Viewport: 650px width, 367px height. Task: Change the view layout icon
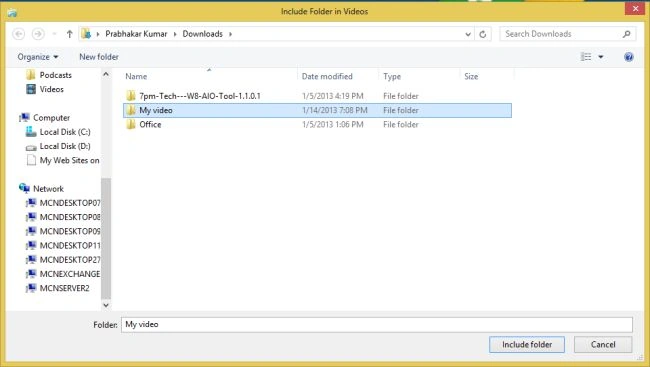(586, 57)
